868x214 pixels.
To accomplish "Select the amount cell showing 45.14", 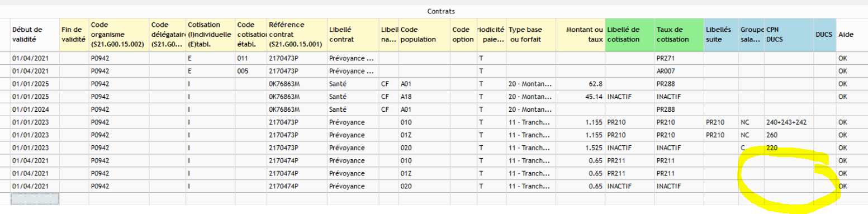I will pos(580,97).
